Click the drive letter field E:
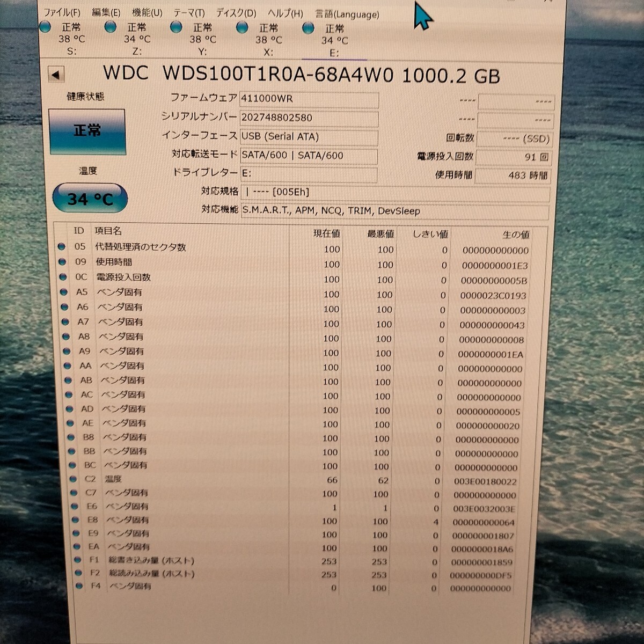The height and width of the screenshot is (644, 644). tap(309, 174)
